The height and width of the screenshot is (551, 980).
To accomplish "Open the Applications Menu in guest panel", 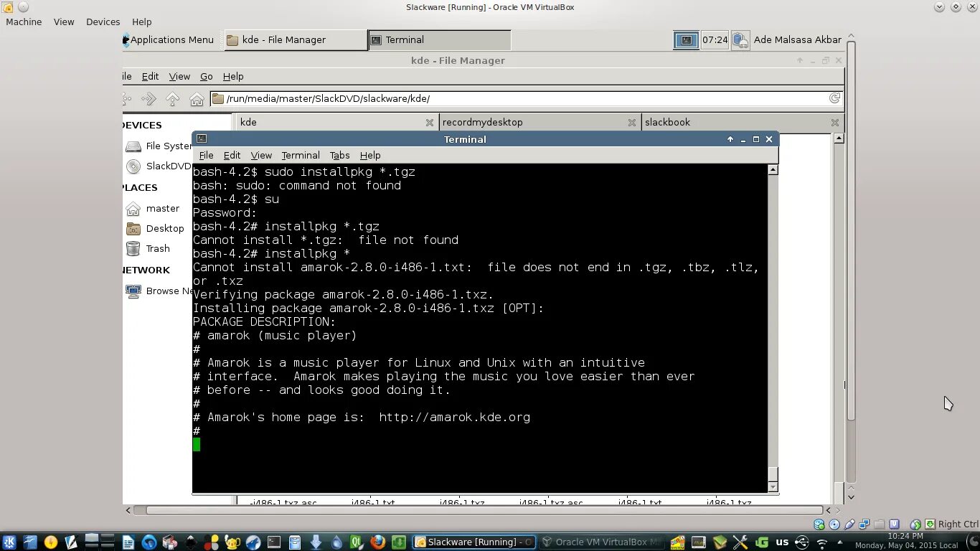I will tap(168, 40).
